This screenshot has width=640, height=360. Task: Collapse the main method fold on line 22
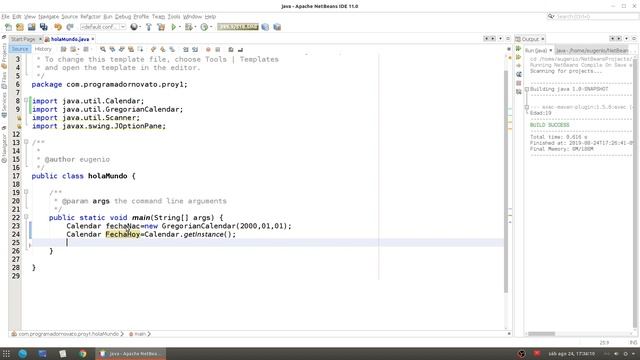click(26, 217)
